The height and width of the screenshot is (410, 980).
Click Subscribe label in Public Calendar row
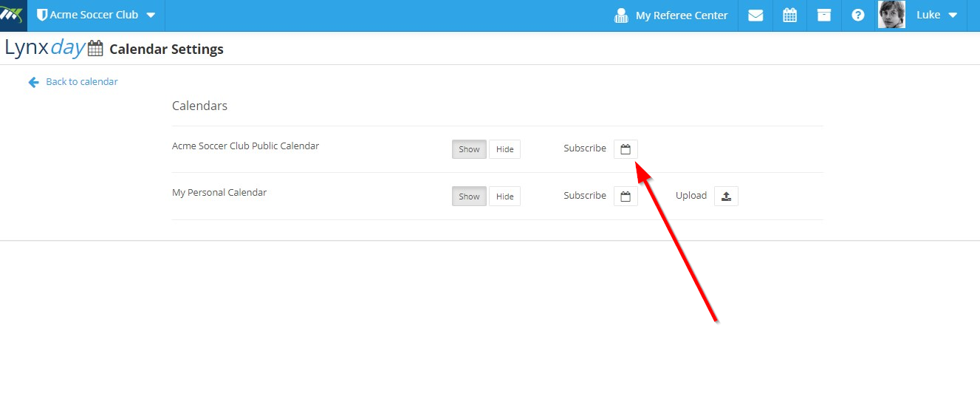(585, 148)
